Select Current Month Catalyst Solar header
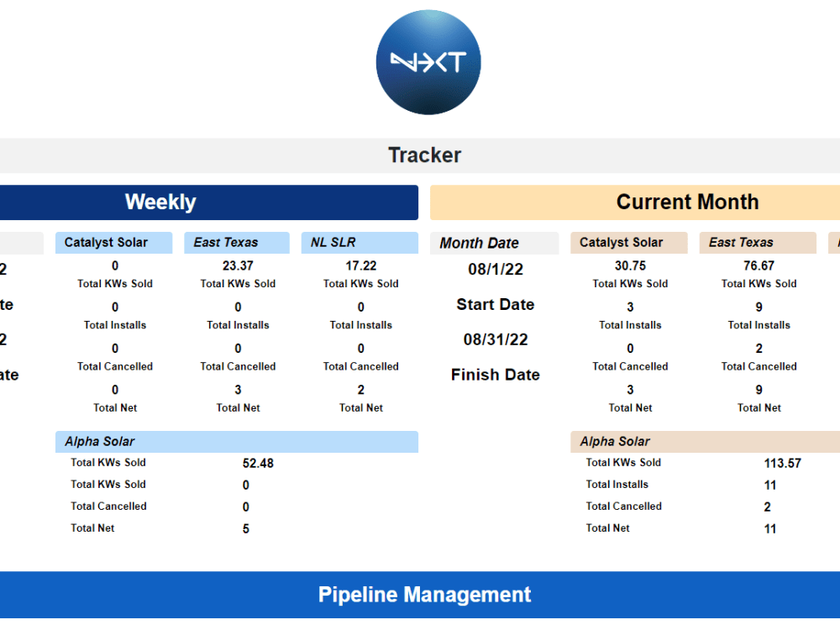The width and height of the screenshot is (840, 630). click(x=629, y=243)
